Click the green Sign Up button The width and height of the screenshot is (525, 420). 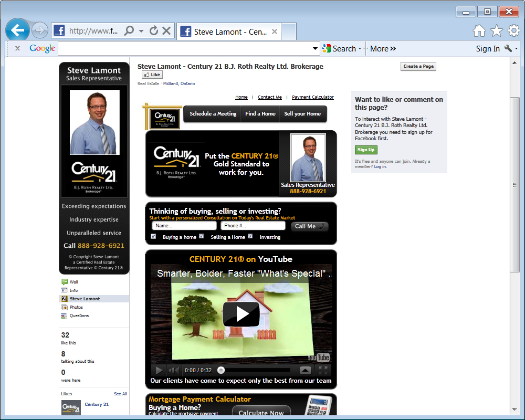[x=366, y=150]
